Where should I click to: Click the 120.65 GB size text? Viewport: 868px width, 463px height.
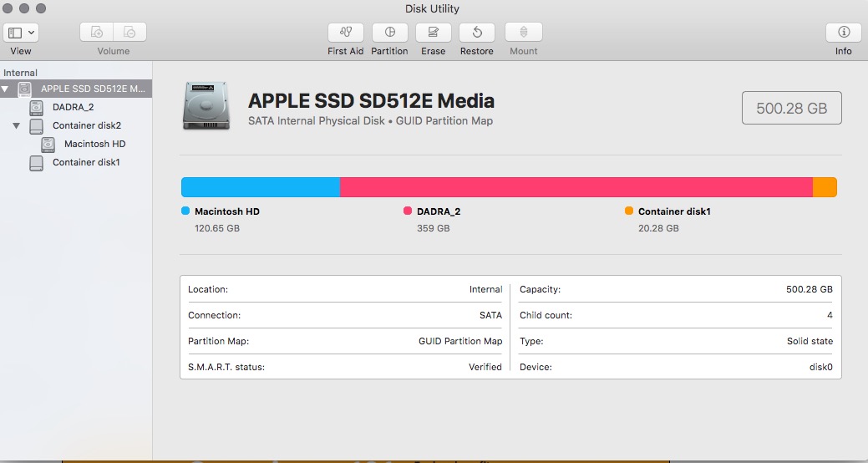(217, 228)
